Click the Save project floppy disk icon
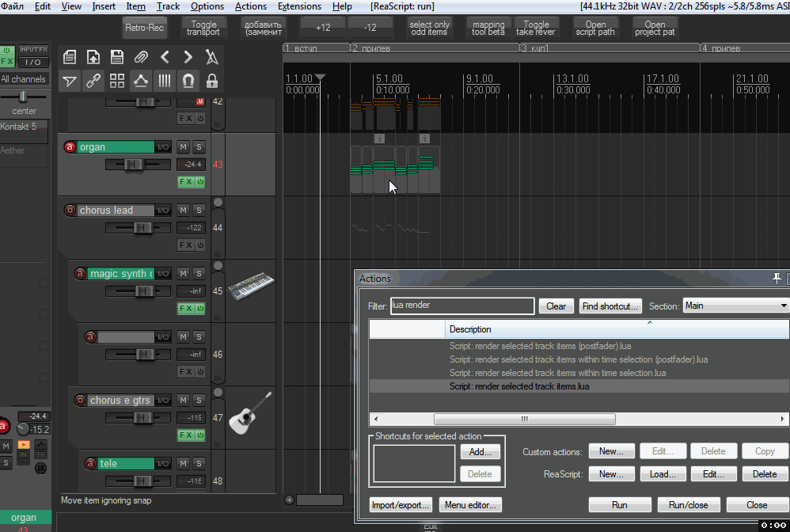 [117, 57]
